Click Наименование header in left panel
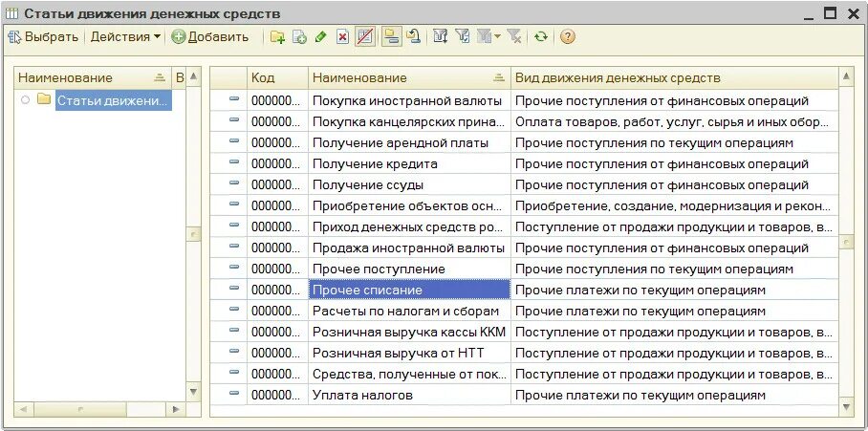 pos(92,78)
